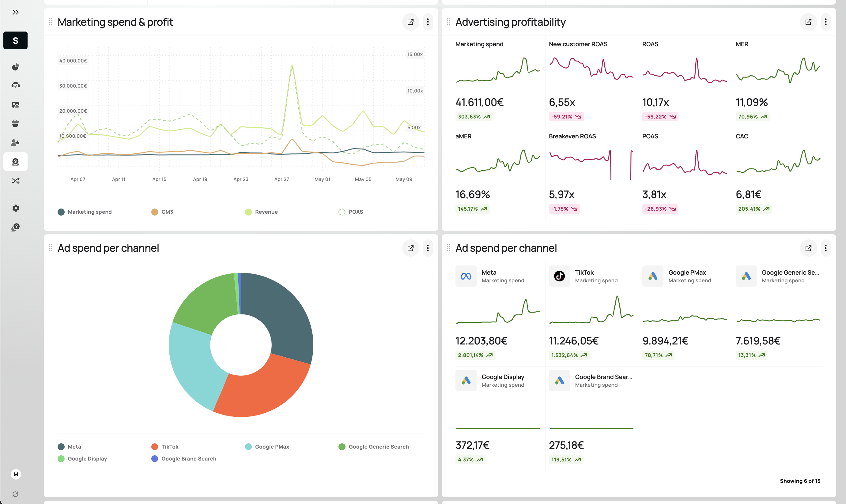Open Marketing spend & profit options menu

(428, 22)
